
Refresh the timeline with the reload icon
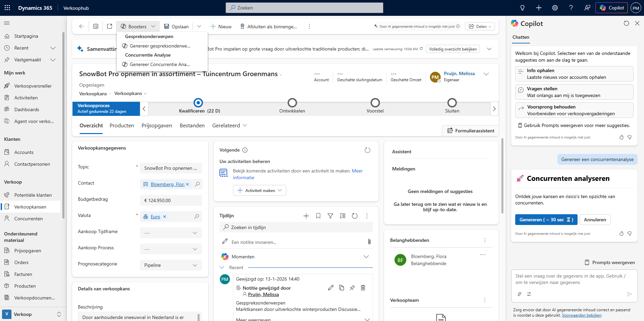tap(355, 216)
